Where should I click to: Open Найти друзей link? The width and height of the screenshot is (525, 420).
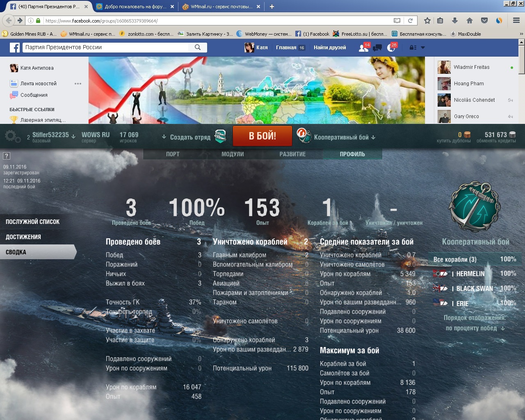click(330, 48)
